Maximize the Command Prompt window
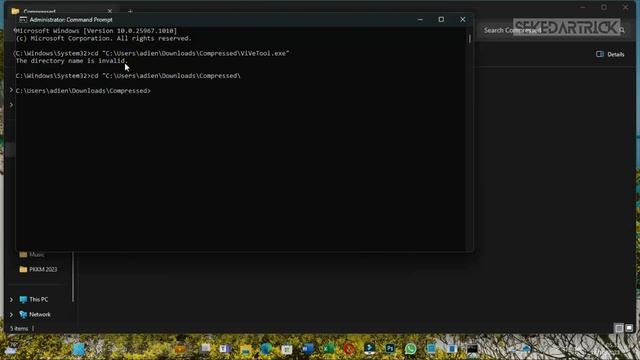This screenshot has height=360, width=640. coord(441,20)
